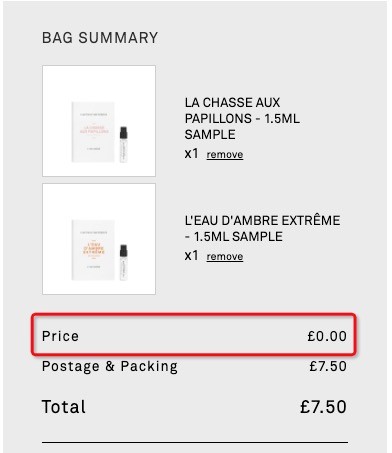The image size is (392, 453).
Task: Click the divider line below the Total
Action: click(195, 443)
